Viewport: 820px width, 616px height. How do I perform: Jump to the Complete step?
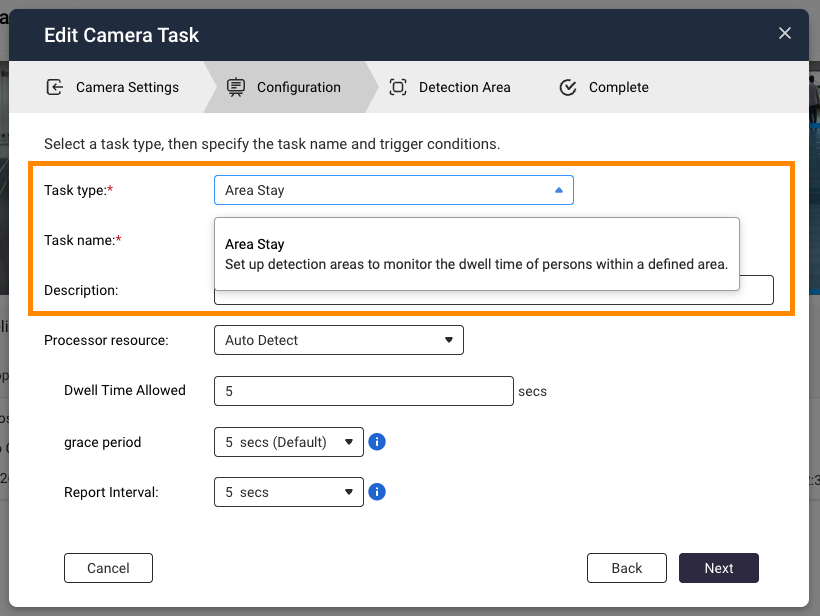[x=619, y=87]
